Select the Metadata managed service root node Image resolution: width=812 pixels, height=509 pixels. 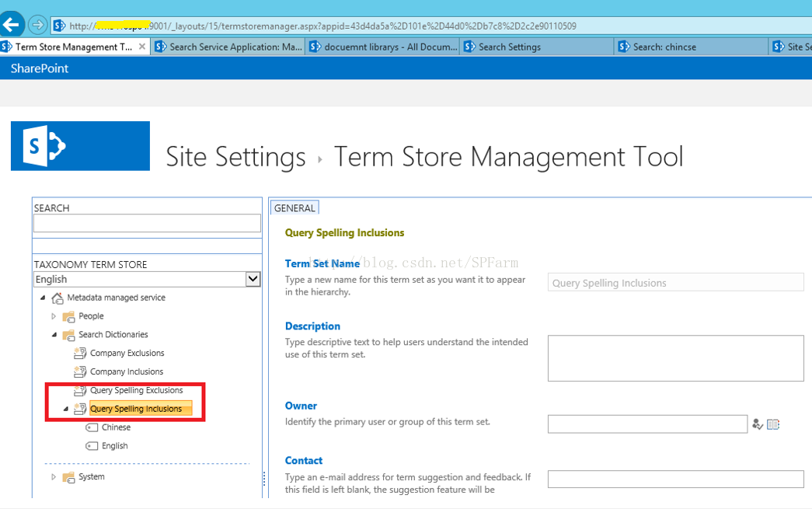click(x=116, y=298)
